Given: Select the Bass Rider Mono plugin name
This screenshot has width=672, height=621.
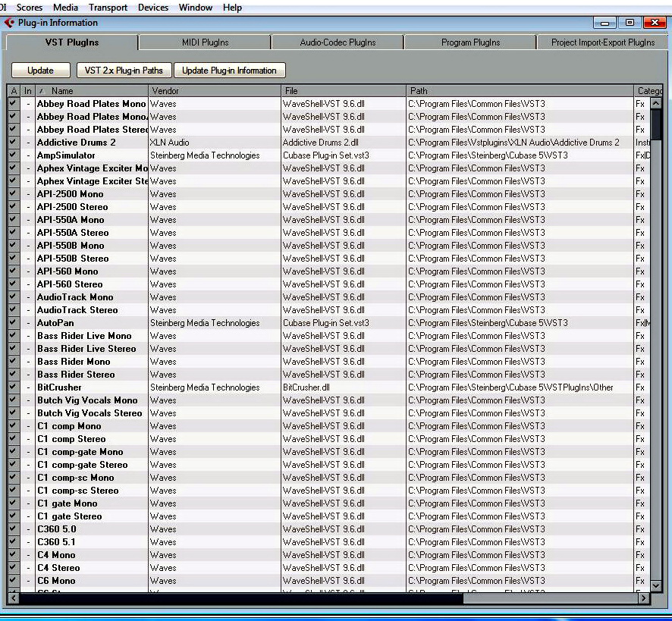Looking at the screenshot, I should (x=74, y=362).
